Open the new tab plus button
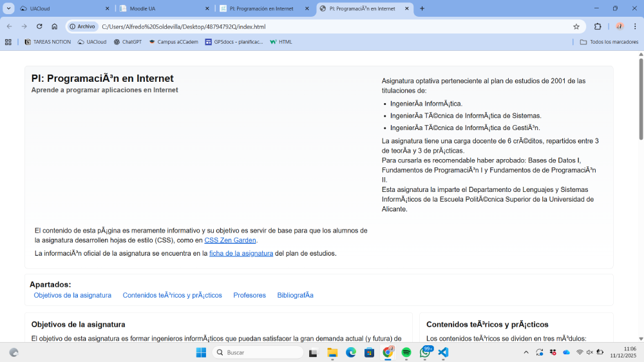Viewport: 644px width, 362px height. tap(422, 8)
